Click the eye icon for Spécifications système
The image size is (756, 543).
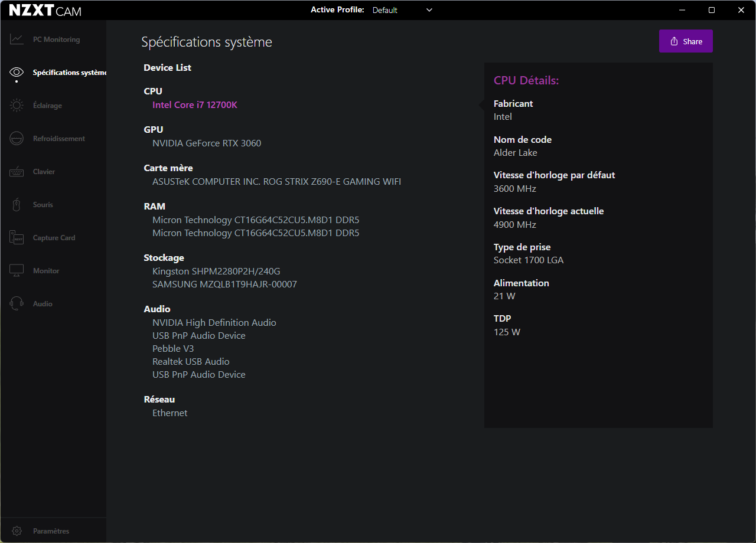tap(17, 73)
